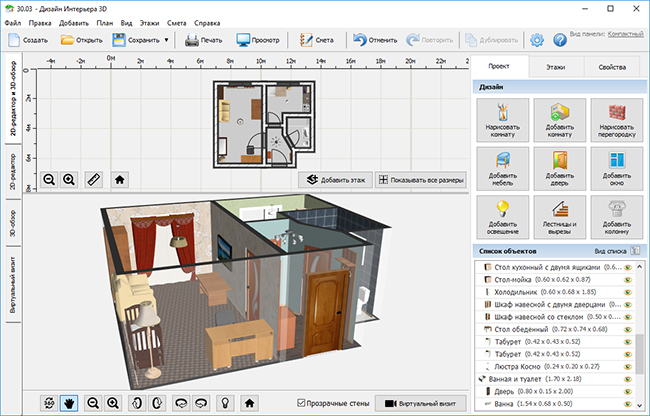Activate the hand pan tool in 3D view

coord(70,403)
